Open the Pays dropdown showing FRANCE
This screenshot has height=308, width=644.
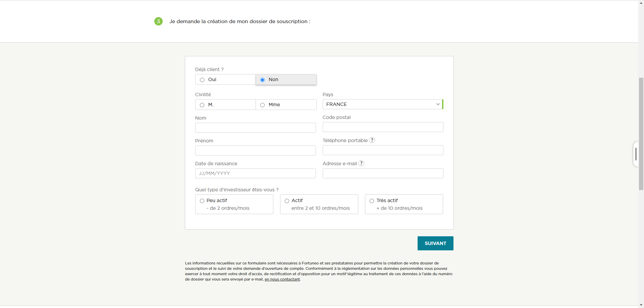coord(383,104)
